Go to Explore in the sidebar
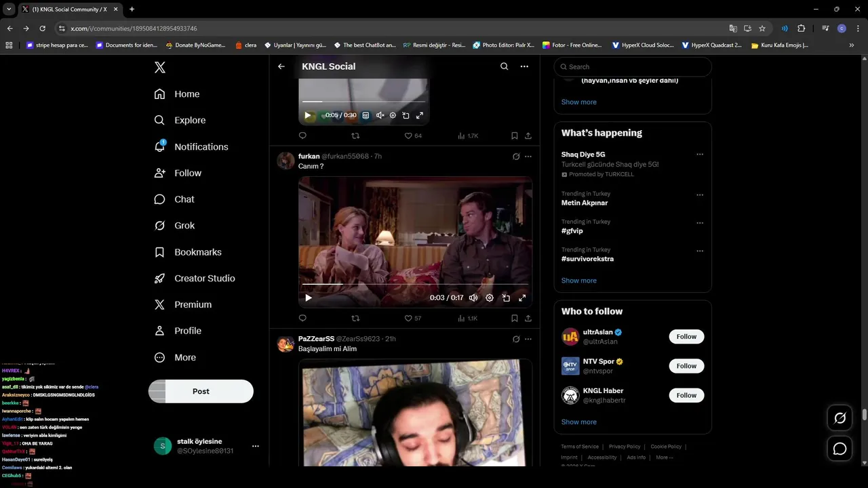 pyautogui.click(x=180, y=120)
